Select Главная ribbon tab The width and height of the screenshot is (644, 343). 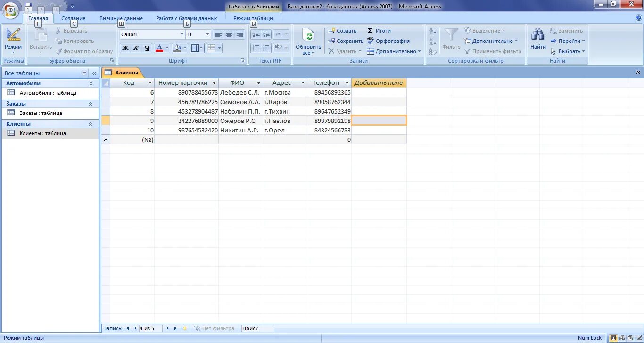38,18
